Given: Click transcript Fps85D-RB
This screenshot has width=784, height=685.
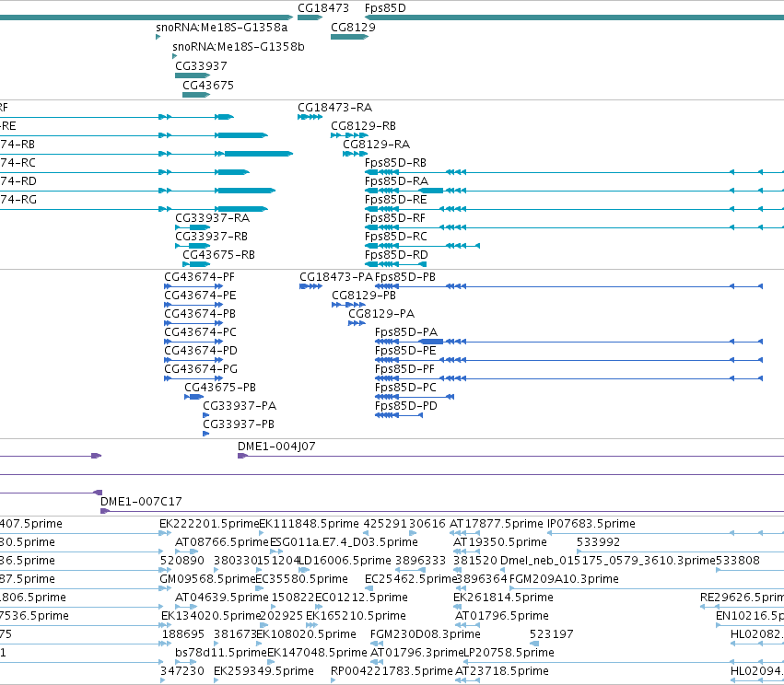Looking at the screenshot, I should pyautogui.click(x=395, y=163).
